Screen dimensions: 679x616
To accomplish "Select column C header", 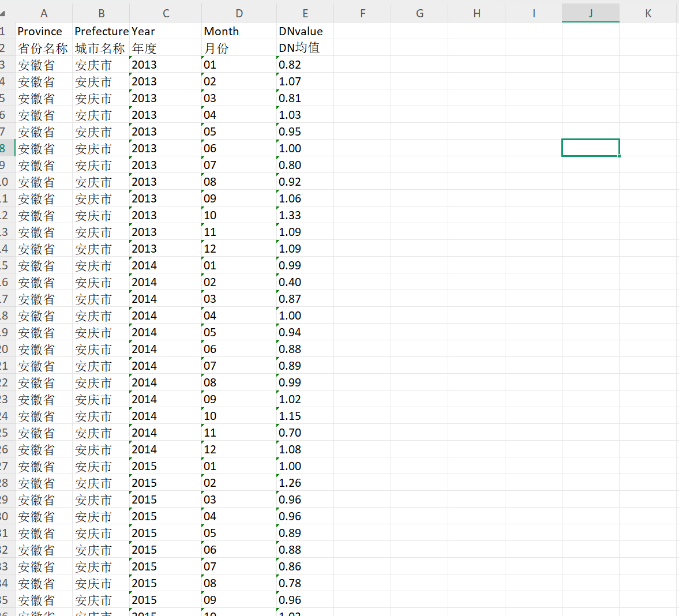I will [166, 13].
